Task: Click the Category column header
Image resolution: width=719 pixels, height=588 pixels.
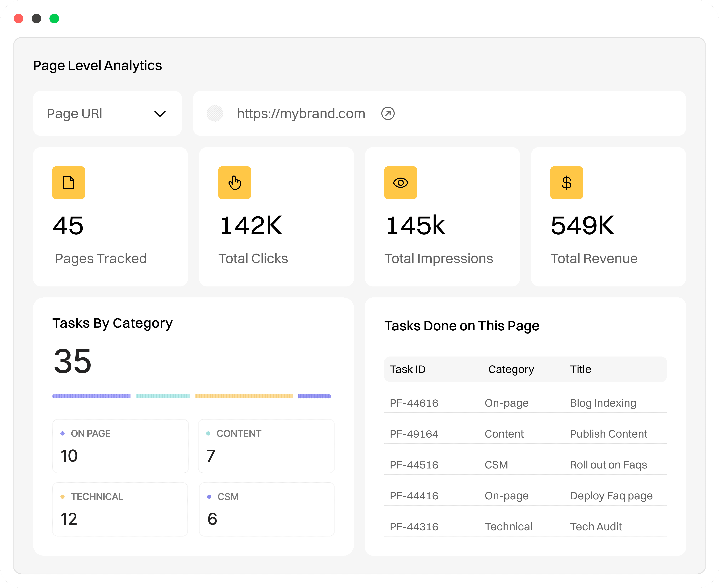Action: [511, 369]
